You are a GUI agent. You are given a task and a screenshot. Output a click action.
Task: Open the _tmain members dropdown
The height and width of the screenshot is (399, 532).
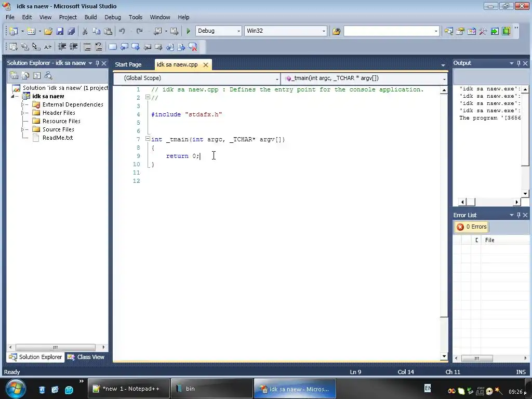pos(444,79)
